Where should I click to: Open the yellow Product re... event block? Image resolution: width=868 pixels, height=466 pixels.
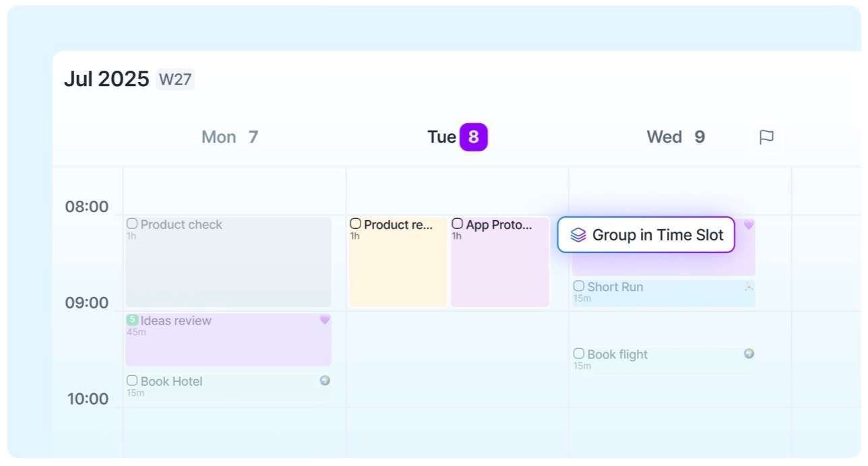point(397,262)
